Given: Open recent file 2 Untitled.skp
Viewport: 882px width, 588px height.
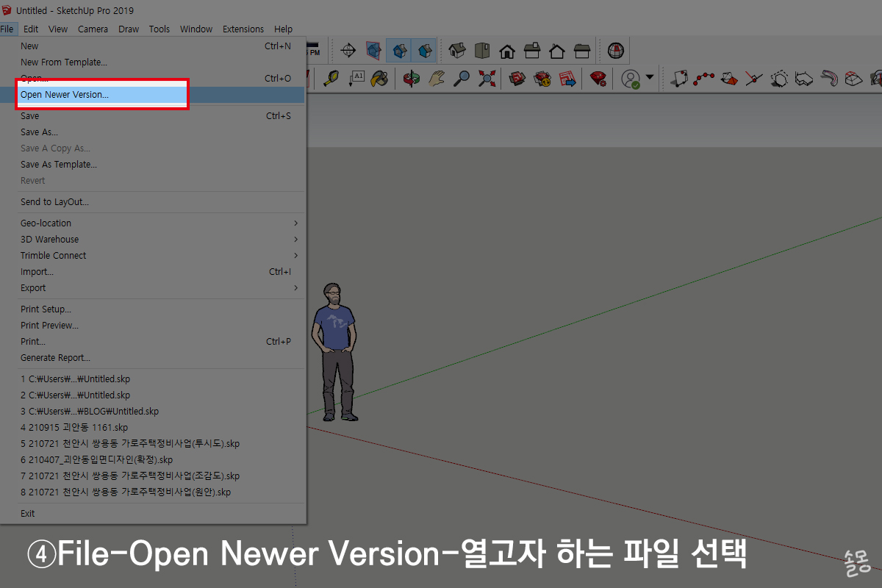Looking at the screenshot, I should [153, 395].
